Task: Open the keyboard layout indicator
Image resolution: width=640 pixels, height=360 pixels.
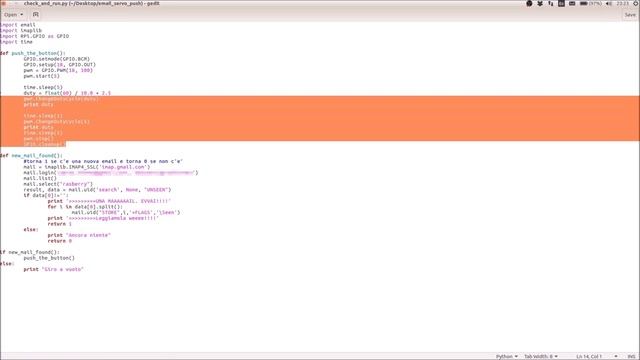Action: [x=561, y=3]
